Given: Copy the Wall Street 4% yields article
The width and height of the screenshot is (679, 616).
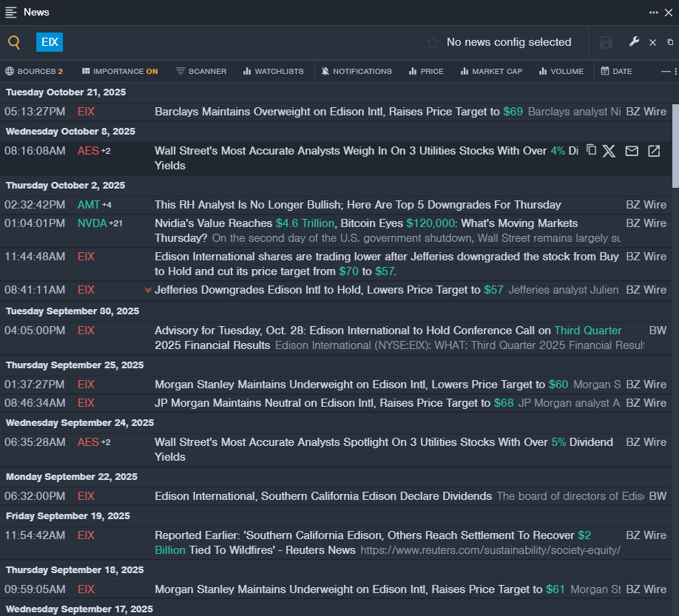Looking at the screenshot, I should click(591, 150).
